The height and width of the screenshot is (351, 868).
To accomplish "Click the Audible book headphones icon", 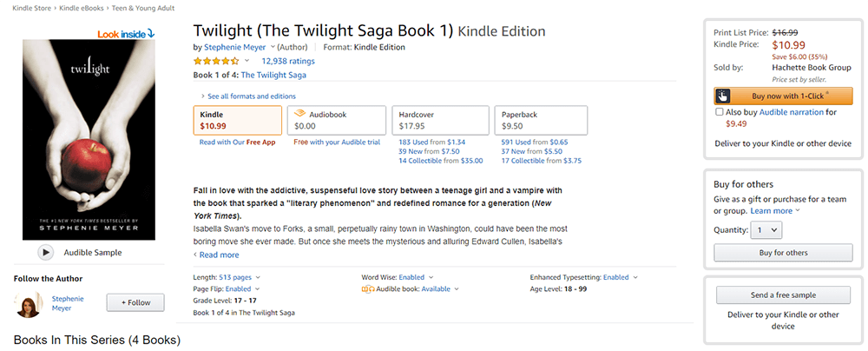I will click(368, 288).
